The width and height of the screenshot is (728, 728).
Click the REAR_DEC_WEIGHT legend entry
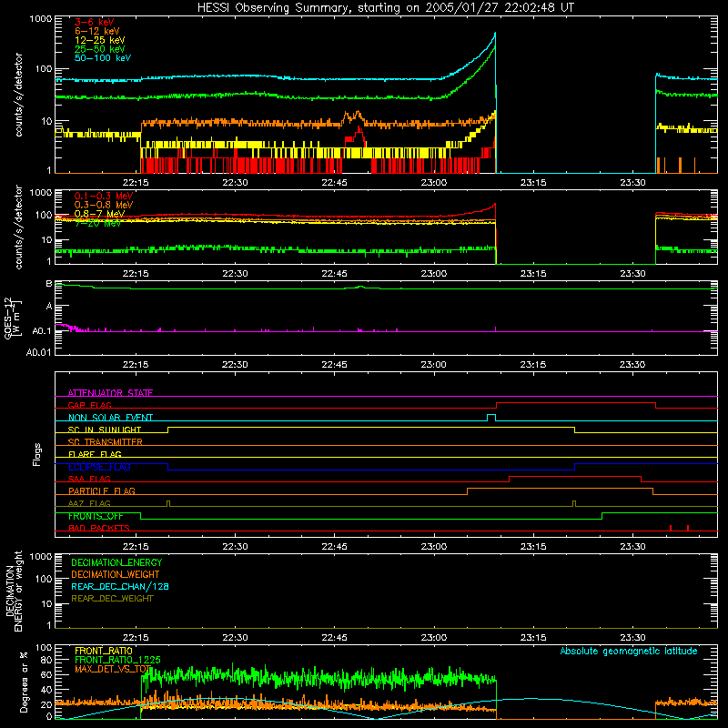pyautogui.click(x=112, y=599)
